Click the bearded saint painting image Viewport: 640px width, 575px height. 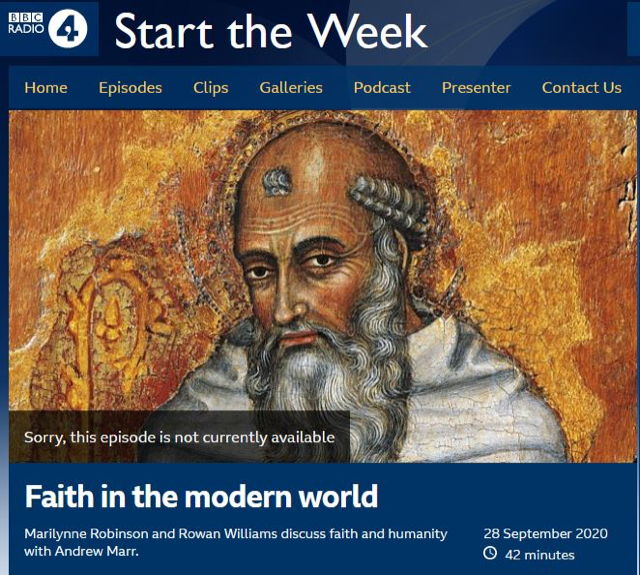(x=322, y=286)
